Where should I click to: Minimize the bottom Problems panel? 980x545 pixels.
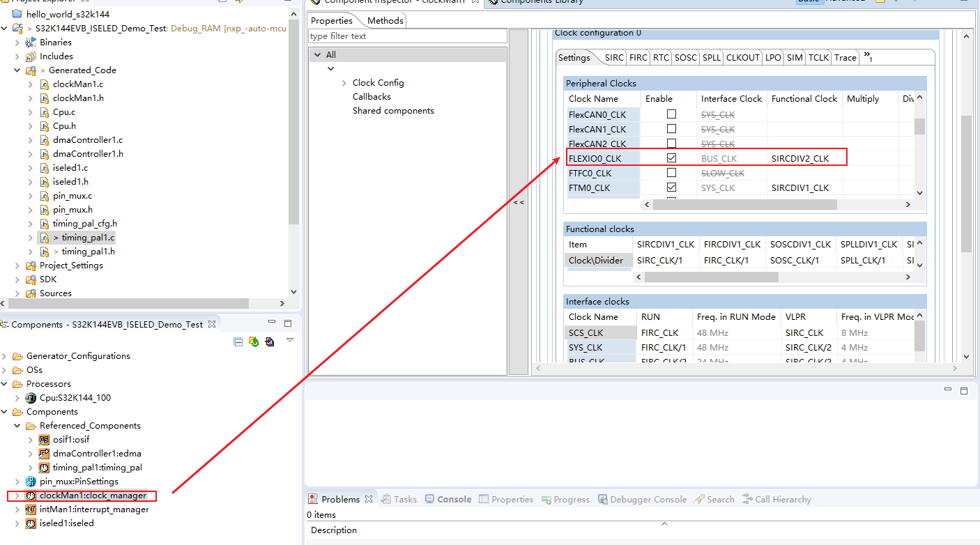tap(948, 390)
